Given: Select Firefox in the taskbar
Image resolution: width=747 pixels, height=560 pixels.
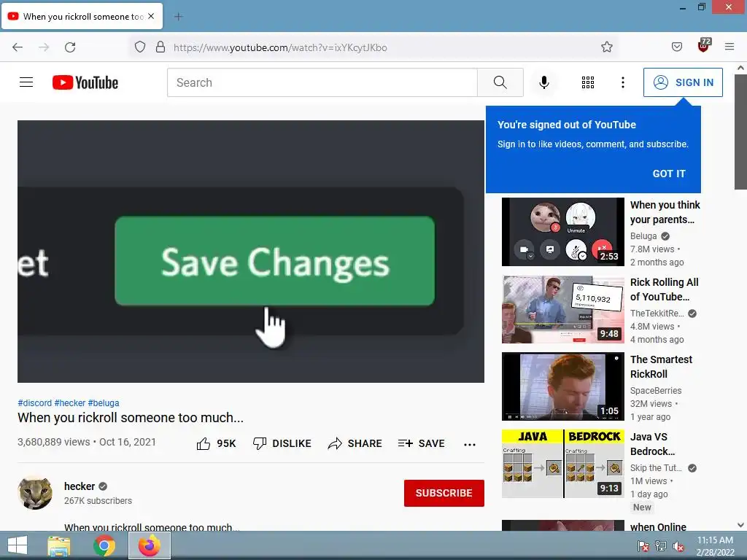Looking at the screenshot, I should click(150, 545).
